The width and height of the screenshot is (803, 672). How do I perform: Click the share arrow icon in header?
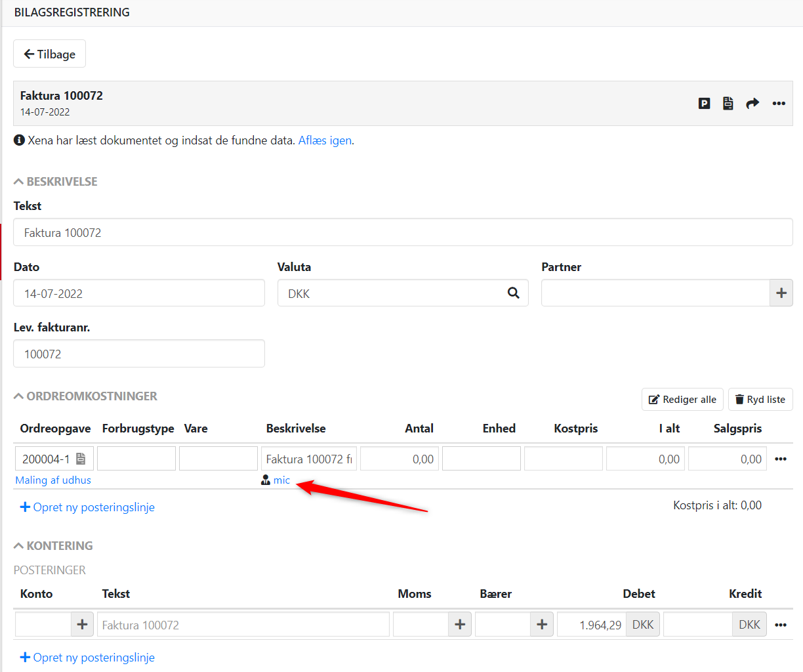click(x=752, y=103)
